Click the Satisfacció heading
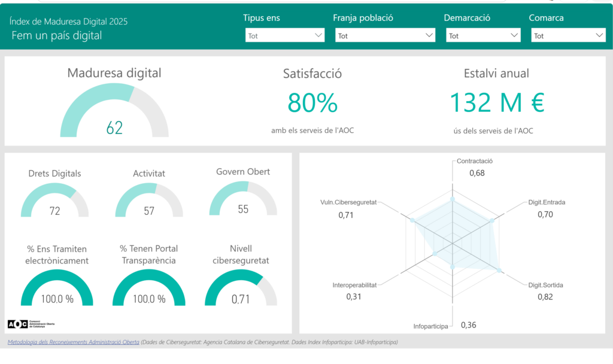Image resolution: width=613 pixels, height=364 pixels. coord(312,74)
